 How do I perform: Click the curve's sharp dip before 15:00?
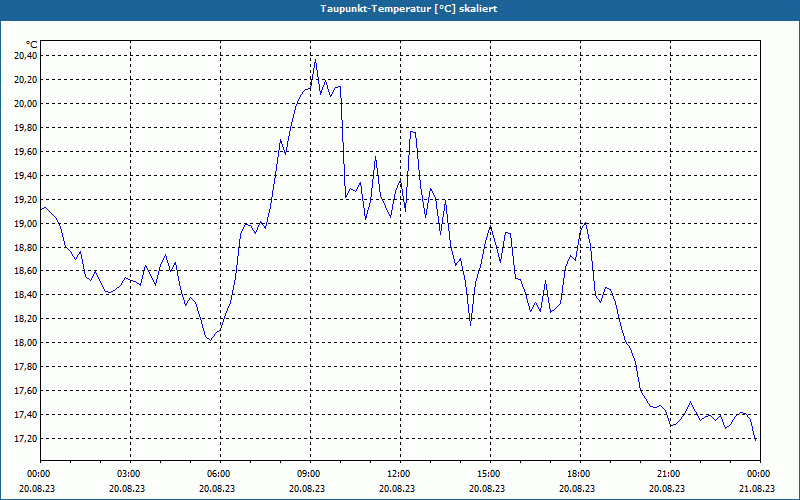pyautogui.click(x=470, y=324)
